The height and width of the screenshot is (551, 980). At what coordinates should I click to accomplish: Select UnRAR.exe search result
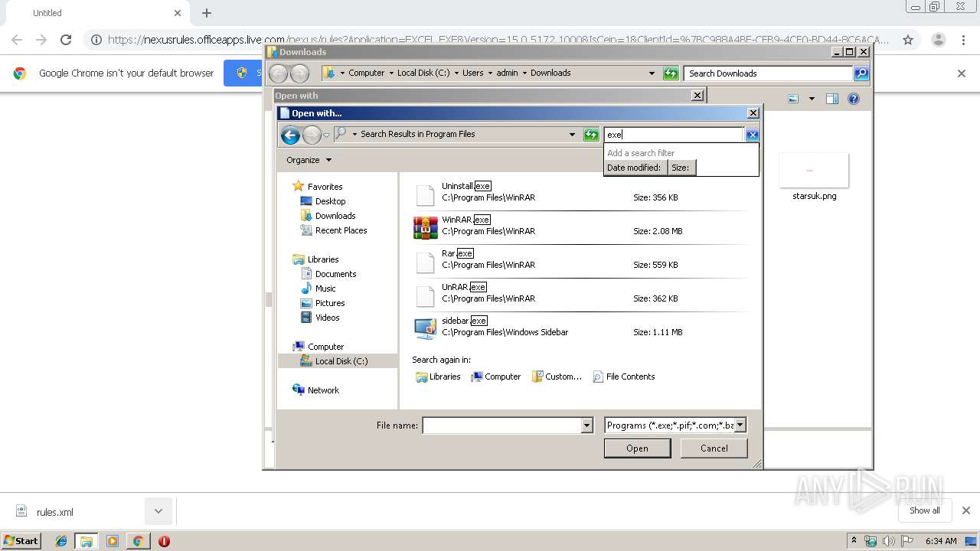(x=580, y=295)
